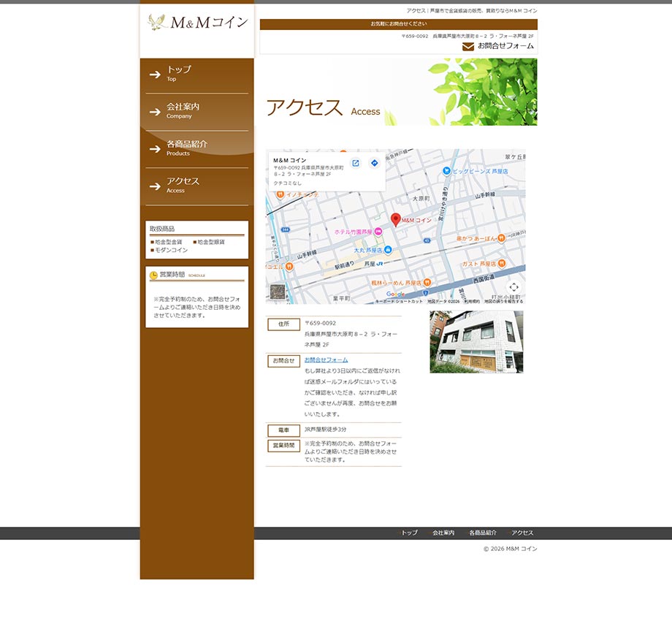Image resolution: width=672 pixels, height=643 pixels.
Task: Click the M&M コイン title in map card
Action: [x=290, y=160]
